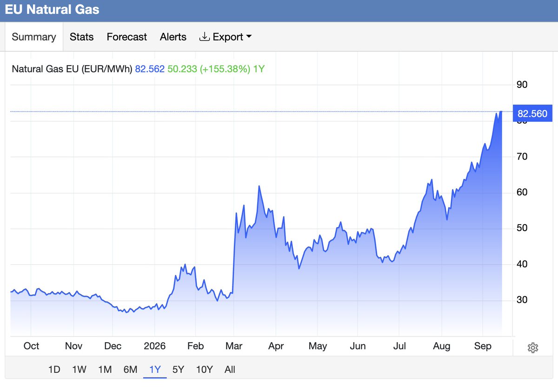Click the 2026 x-axis label
The width and height of the screenshot is (558, 392).
pos(154,346)
